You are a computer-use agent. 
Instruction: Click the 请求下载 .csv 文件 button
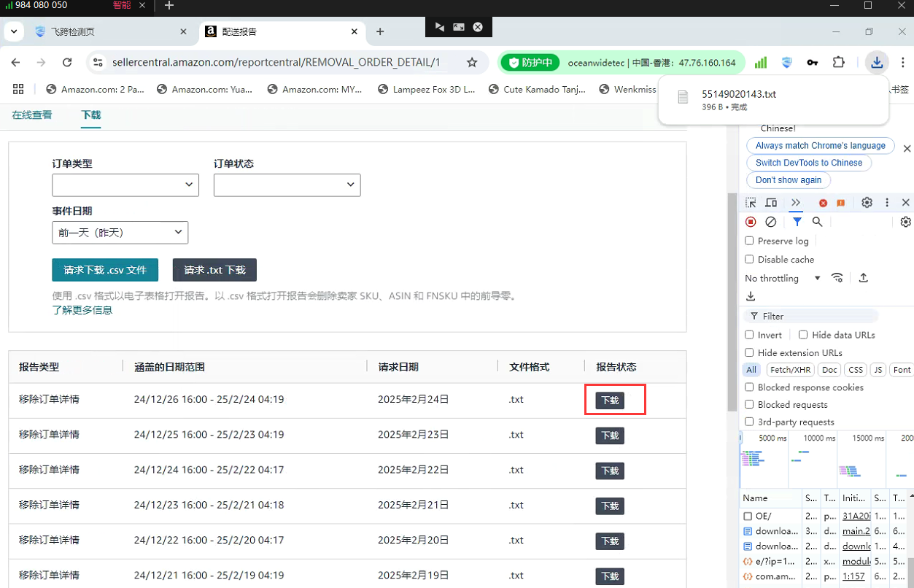pos(105,270)
